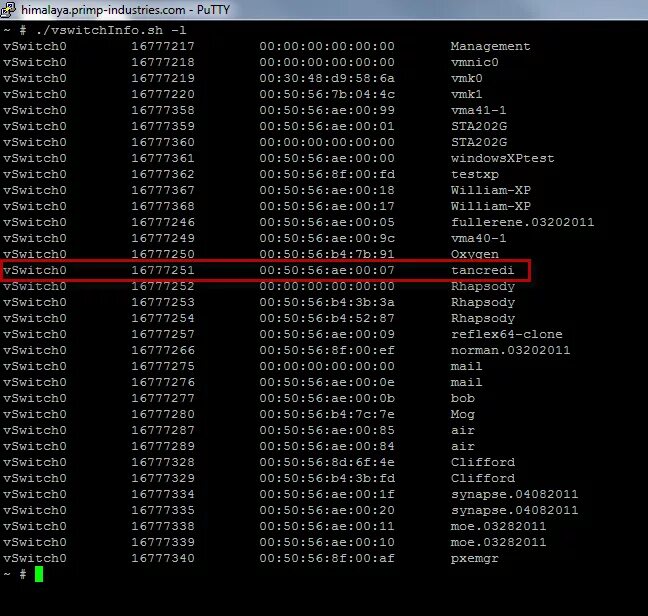Click the testxp entry
648x616 pixels.
click(474, 174)
